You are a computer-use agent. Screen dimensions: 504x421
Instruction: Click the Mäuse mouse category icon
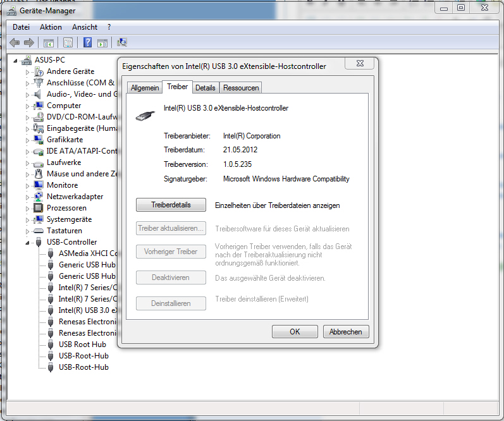39,174
